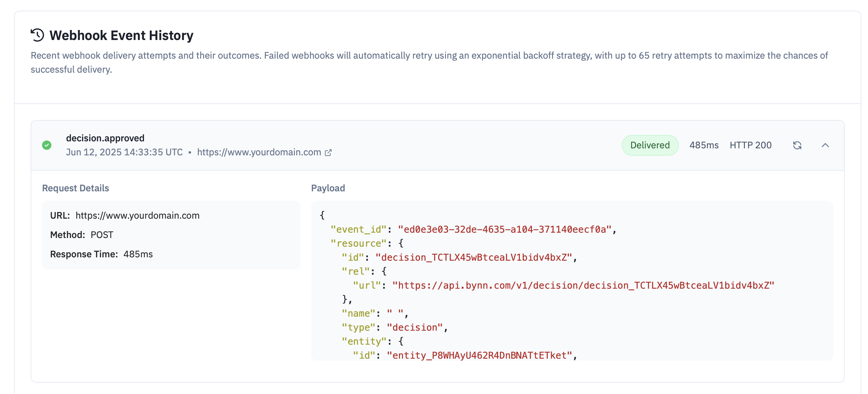Click the "type": "decision" payload line

(x=395, y=328)
